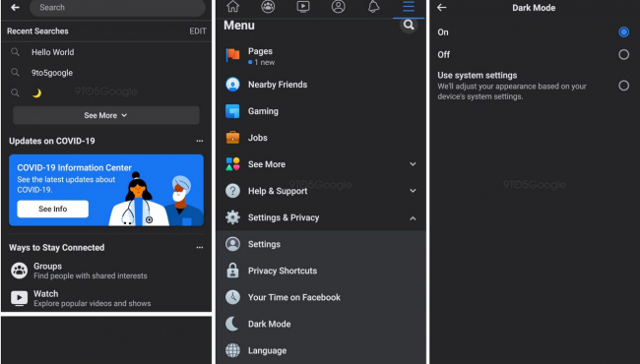Open Jobs briefcase item

click(x=321, y=138)
